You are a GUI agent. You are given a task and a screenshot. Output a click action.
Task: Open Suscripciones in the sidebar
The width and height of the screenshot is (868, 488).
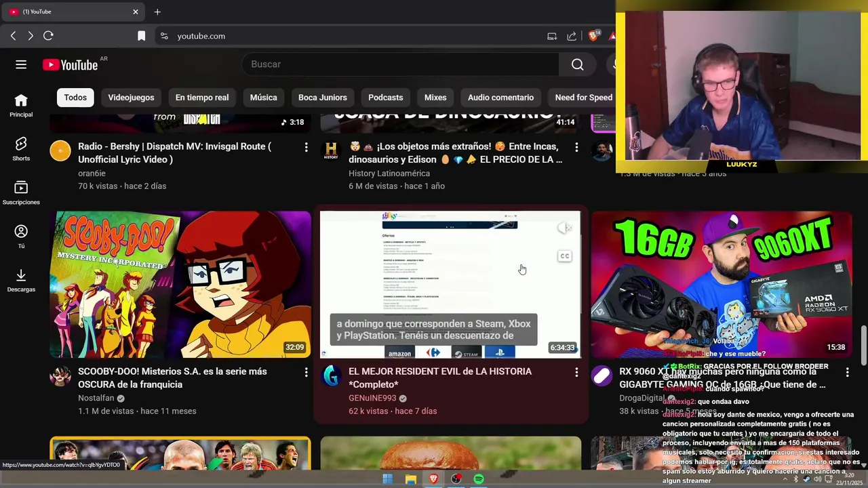tap(21, 193)
